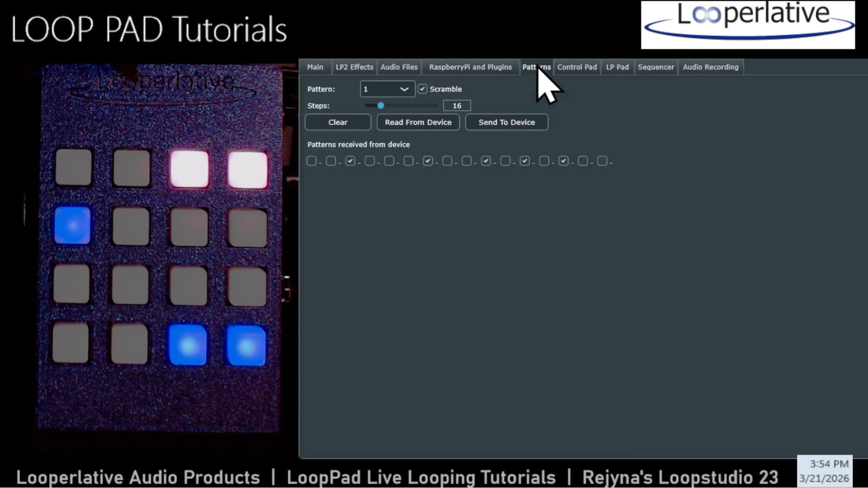Viewport: 868px width, 488px height.
Task: Click Send To Device
Action: pyautogui.click(x=507, y=122)
